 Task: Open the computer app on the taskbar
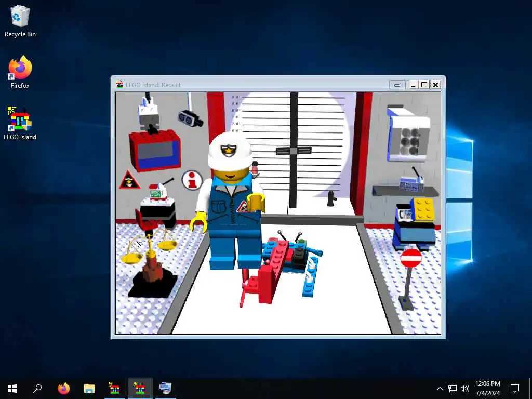pos(165,388)
